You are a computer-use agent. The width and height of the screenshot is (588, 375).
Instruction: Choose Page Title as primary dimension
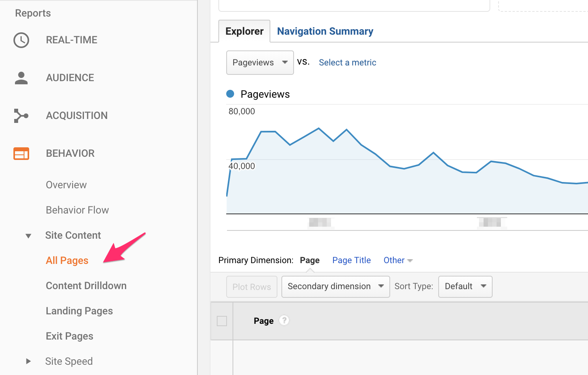pyautogui.click(x=352, y=260)
